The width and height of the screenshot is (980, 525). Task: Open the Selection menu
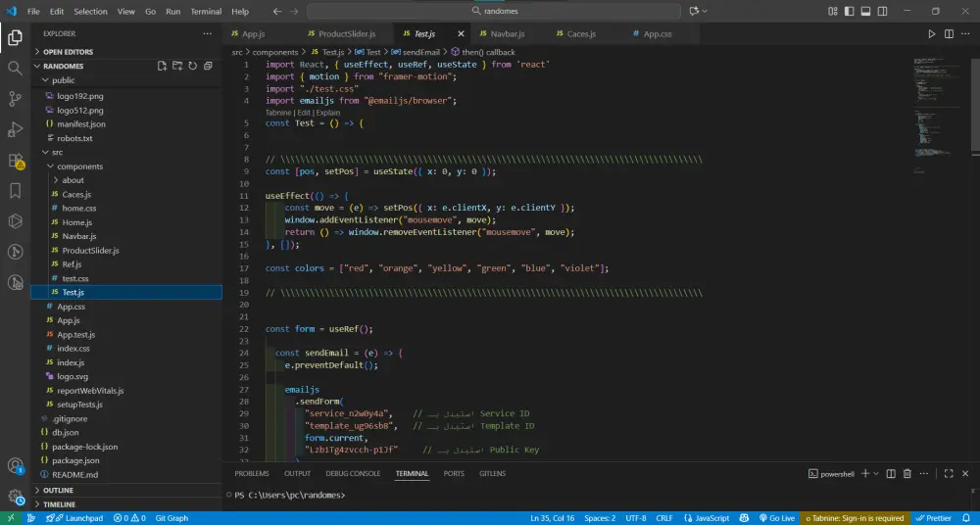[x=90, y=11]
